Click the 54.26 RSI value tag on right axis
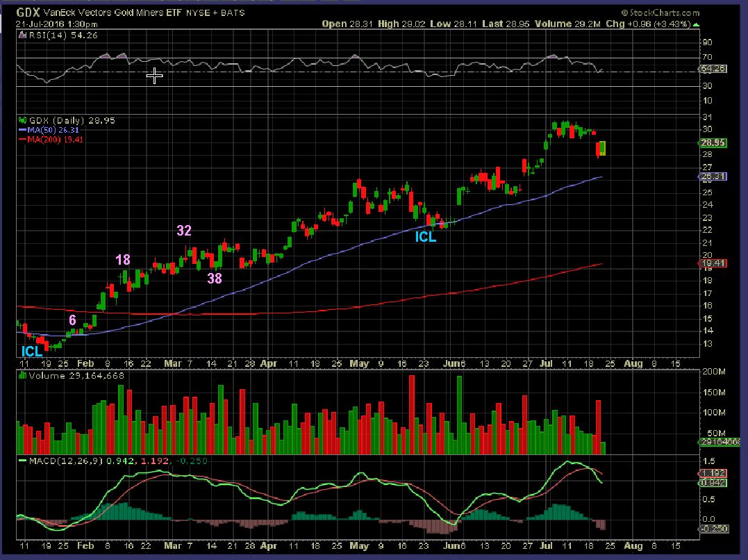The image size is (748, 560). 713,69
